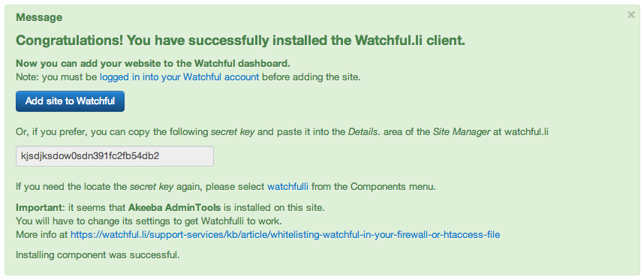
Task: Click the change its settings instruction line
Action: click(149, 221)
